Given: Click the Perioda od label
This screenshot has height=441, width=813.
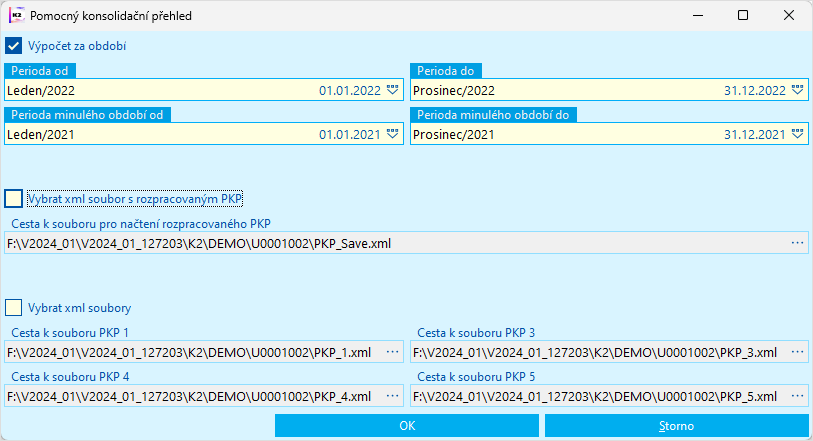Looking at the screenshot, I should [40, 70].
